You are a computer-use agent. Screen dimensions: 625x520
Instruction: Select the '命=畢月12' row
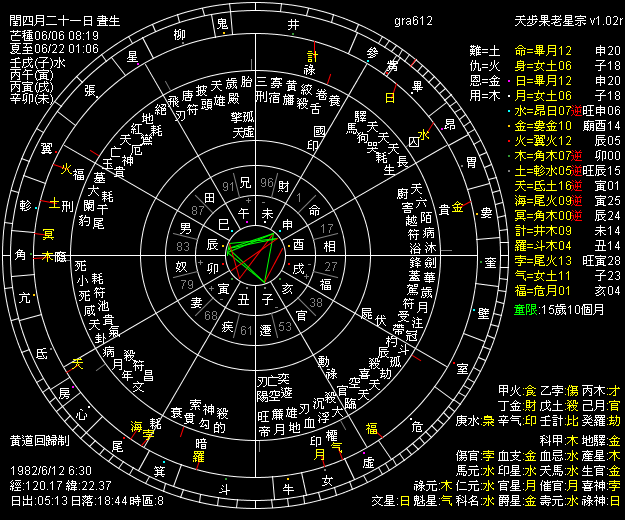click(x=567, y=51)
